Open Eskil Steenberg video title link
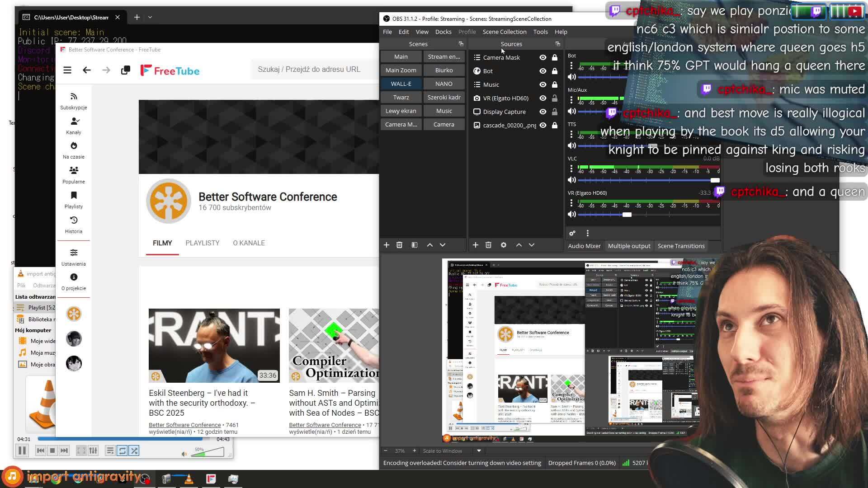The width and height of the screenshot is (868, 488). click(x=202, y=403)
